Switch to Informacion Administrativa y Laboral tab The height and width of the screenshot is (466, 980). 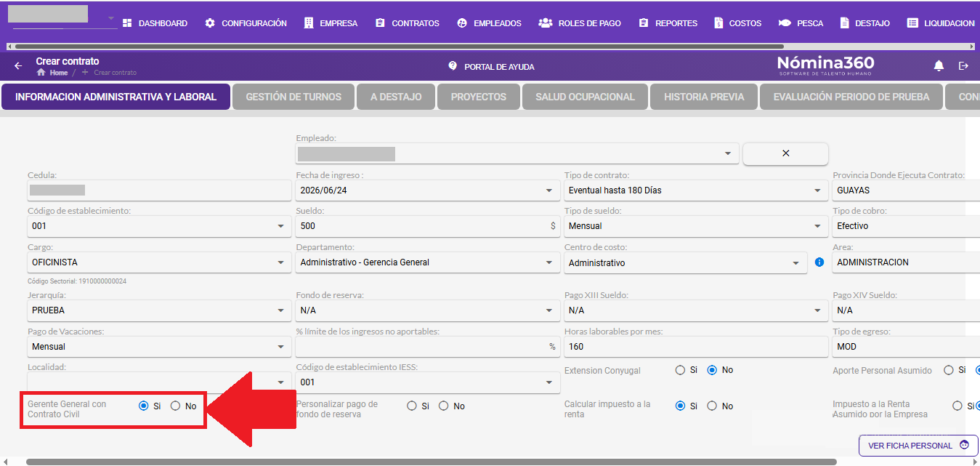[x=116, y=97]
